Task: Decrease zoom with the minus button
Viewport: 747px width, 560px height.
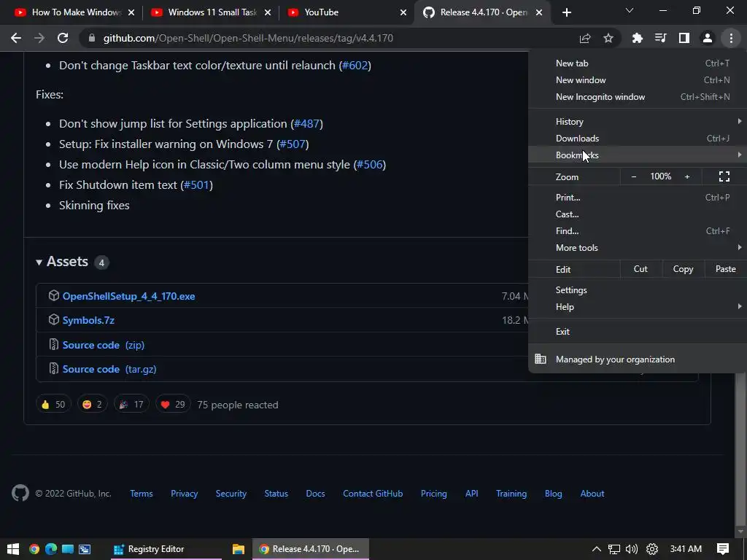Action: coord(634,176)
